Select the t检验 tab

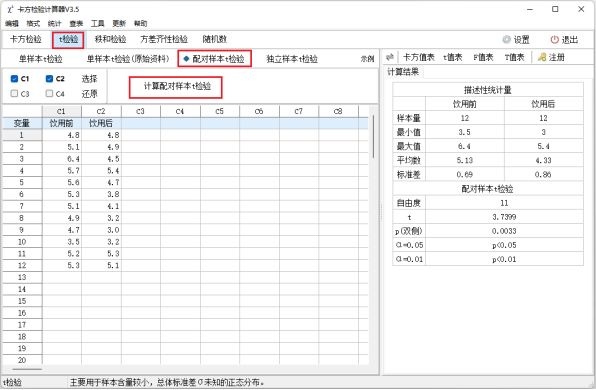[x=68, y=40]
